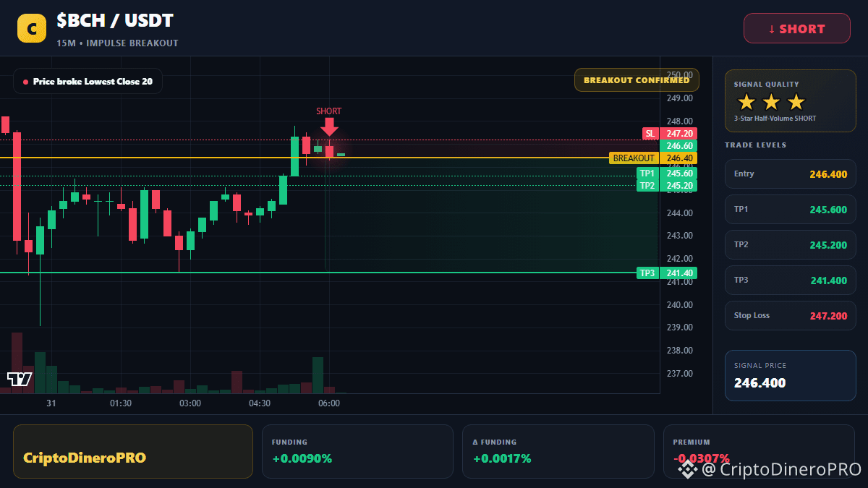Click the 31 date label on time axis
868x488 pixels.
point(51,403)
